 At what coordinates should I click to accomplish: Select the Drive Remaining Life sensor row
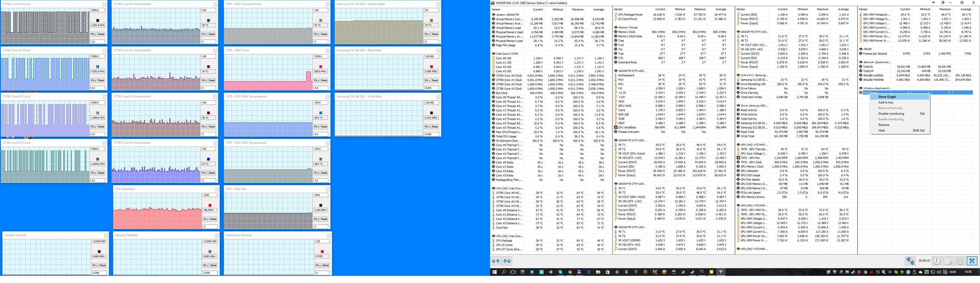794,84
